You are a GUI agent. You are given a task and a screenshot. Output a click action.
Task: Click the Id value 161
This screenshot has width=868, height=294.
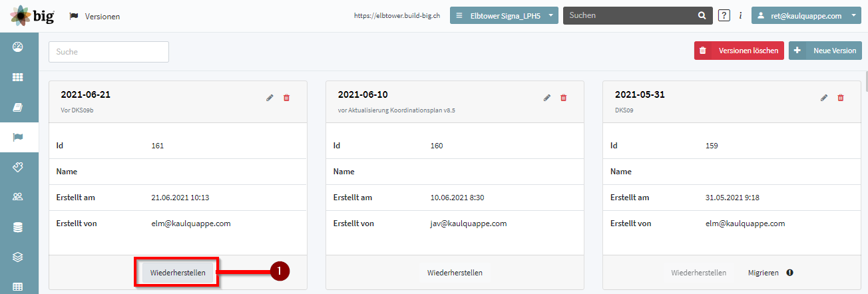coord(158,146)
